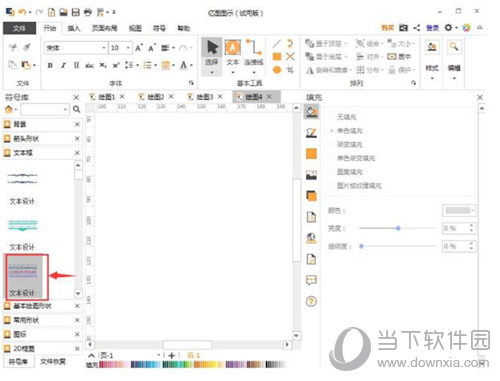Click the search magnifier in symbol library
Viewport: 500px width, 381px height.
[76, 109]
